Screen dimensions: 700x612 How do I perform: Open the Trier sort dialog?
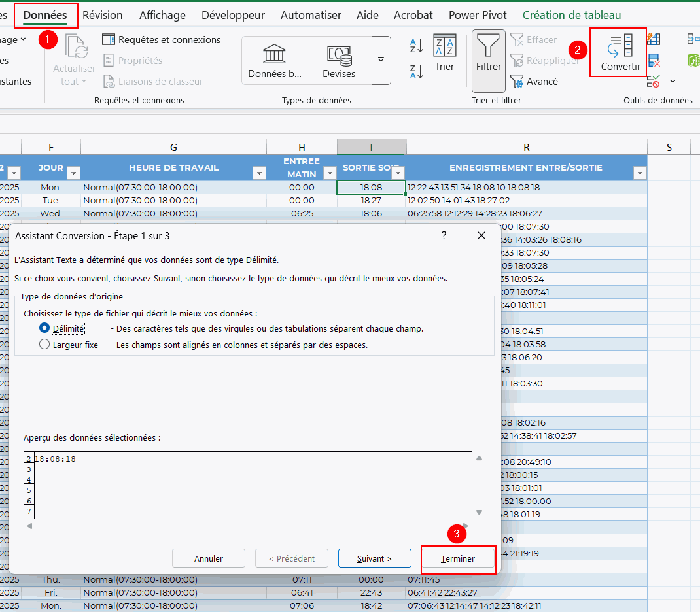[x=444, y=52]
